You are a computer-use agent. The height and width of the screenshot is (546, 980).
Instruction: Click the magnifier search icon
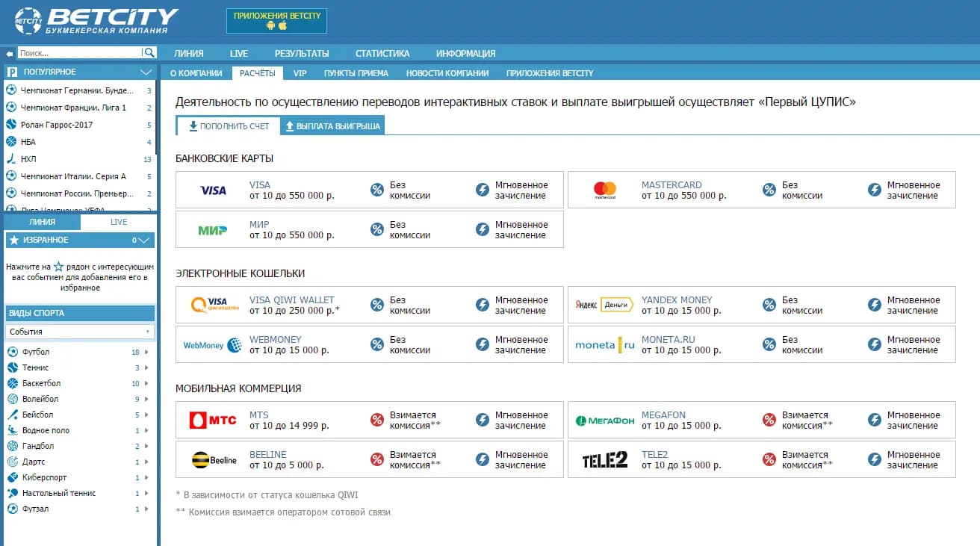click(x=149, y=53)
